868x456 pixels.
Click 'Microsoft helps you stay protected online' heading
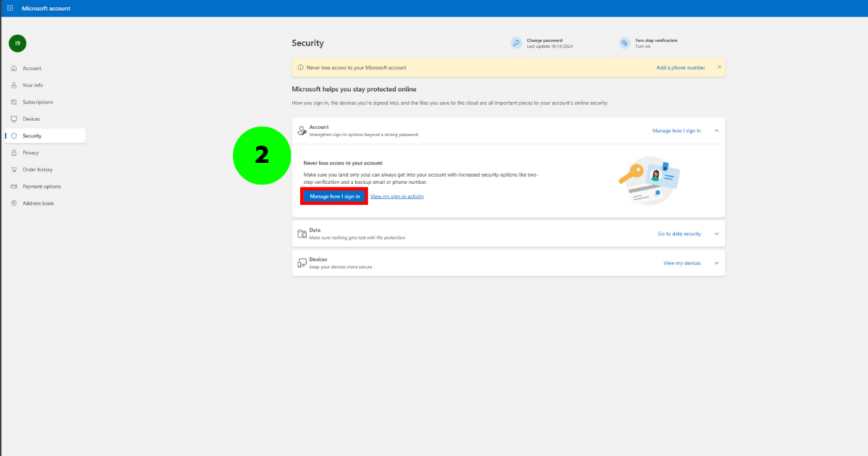354,89
